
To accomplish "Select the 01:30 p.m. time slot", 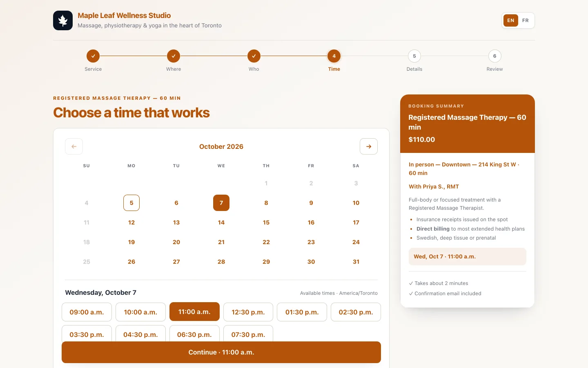I will click(x=302, y=312).
